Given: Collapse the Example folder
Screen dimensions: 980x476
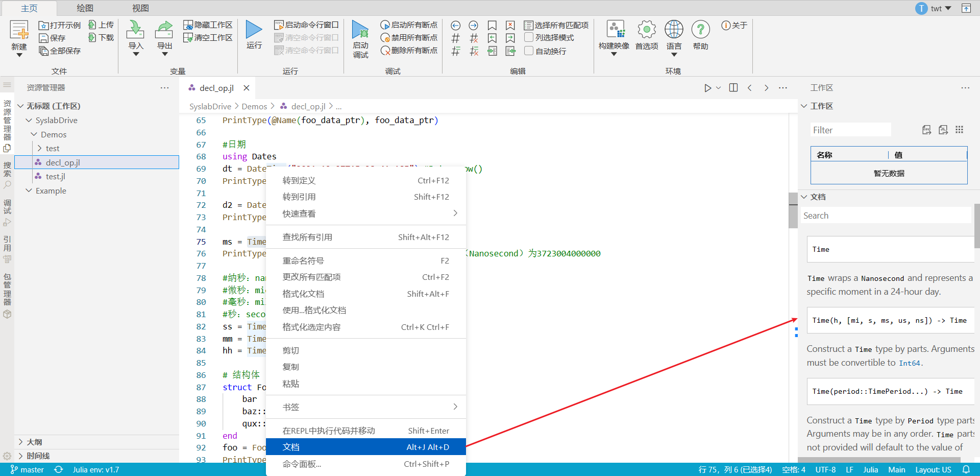Looking at the screenshot, I should 29,191.
